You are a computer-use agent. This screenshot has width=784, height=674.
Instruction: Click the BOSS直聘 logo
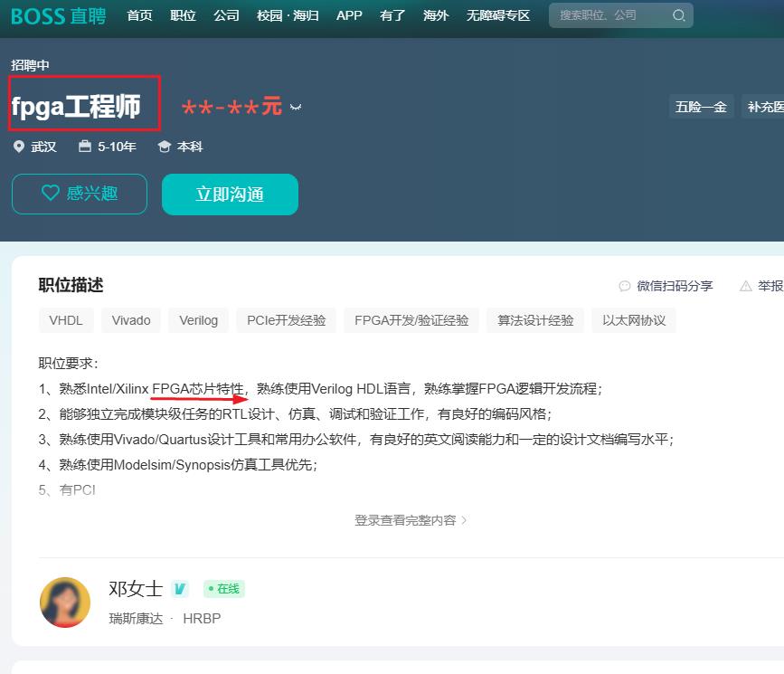click(58, 15)
